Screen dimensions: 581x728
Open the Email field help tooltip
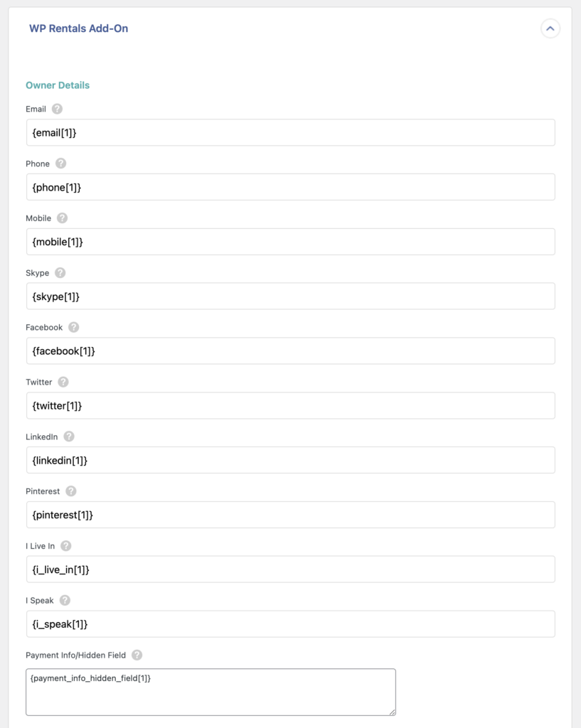pos(55,109)
